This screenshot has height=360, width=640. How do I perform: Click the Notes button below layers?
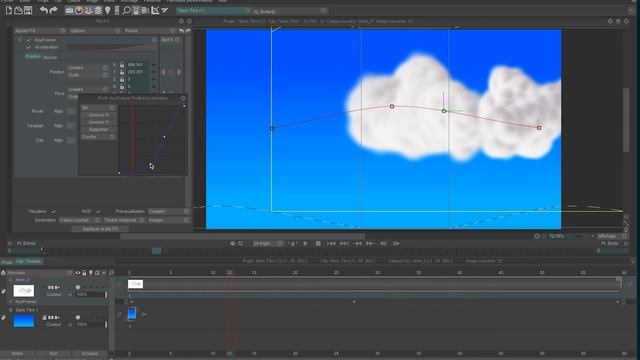pyautogui.click(x=17, y=353)
